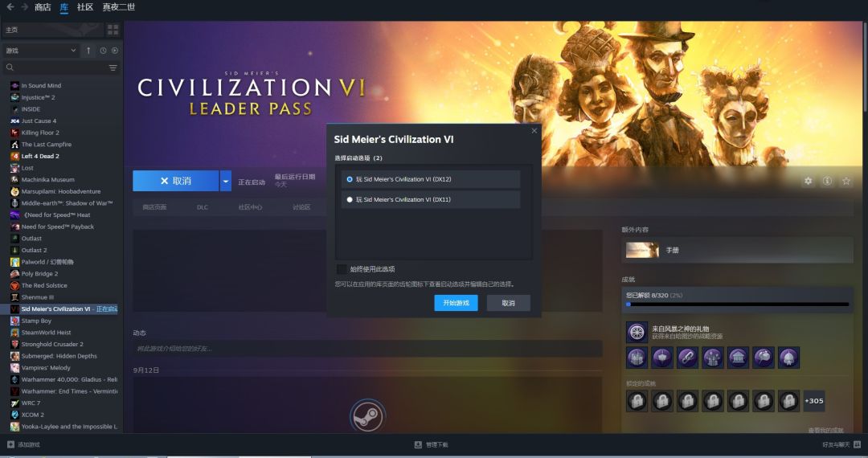This screenshot has width=868, height=458.
Task: Click the 主页 home button
Action: click(x=52, y=29)
